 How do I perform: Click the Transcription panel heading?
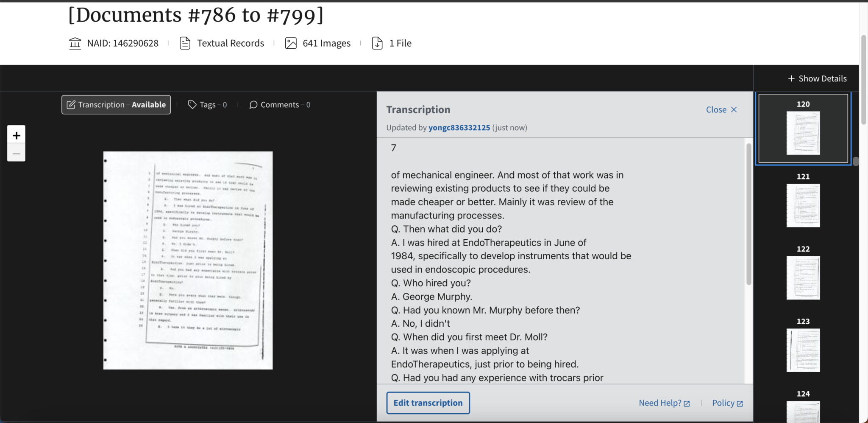(418, 109)
